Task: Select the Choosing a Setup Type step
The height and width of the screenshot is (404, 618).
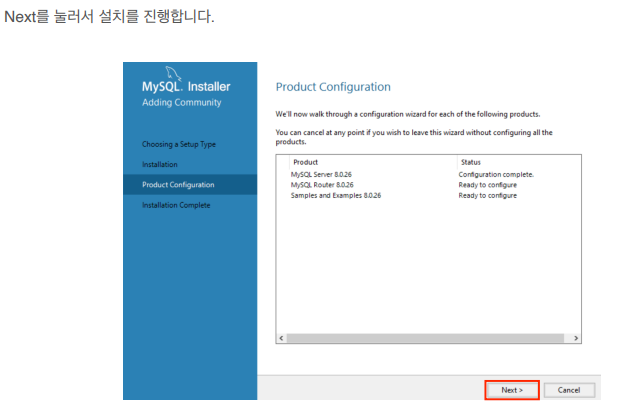Action: pyautogui.click(x=179, y=144)
